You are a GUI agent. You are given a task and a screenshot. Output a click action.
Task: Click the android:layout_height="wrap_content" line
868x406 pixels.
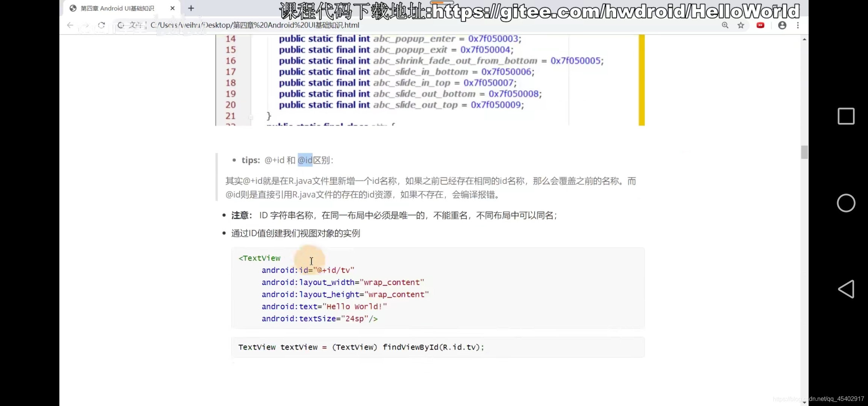pyautogui.click(x=345, y=294)
